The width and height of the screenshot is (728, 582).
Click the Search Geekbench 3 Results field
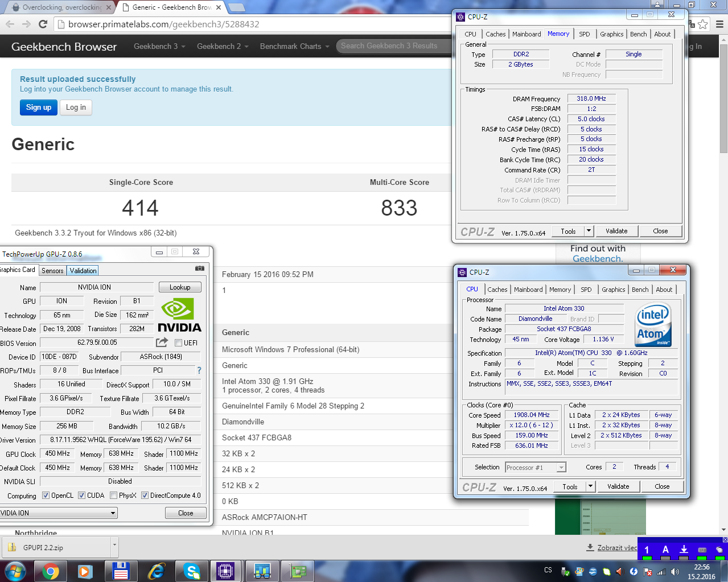point(394,46)
